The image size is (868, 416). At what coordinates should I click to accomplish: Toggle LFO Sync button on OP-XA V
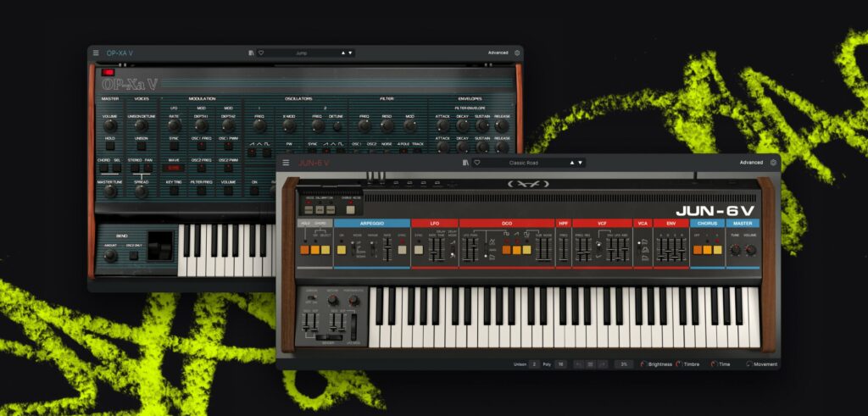click(x=174, y=146)
